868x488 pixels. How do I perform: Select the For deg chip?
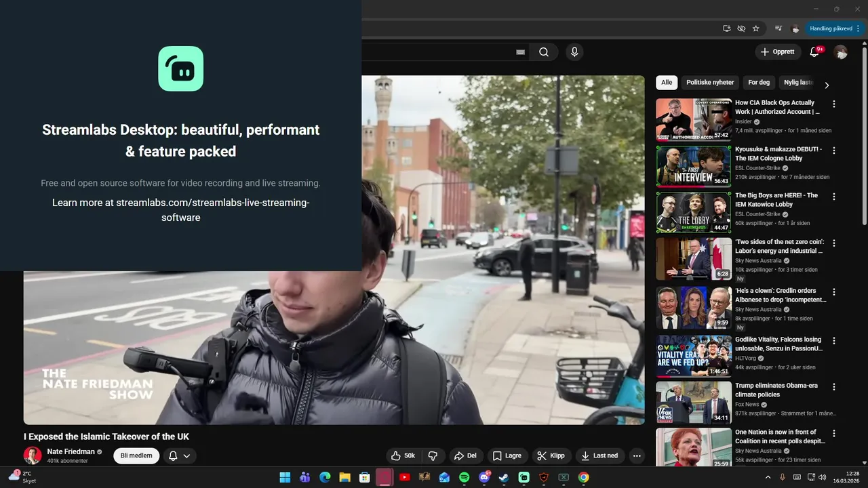tap(759, 83)
